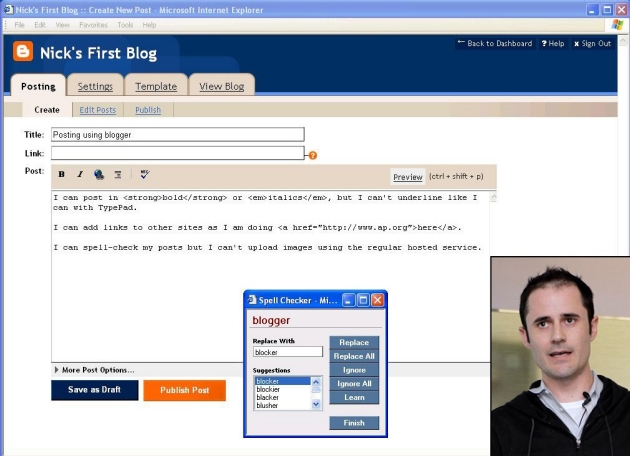Go to the Publish sub-tab
This screenshot has width=630, height=456.
click(148, 110)
